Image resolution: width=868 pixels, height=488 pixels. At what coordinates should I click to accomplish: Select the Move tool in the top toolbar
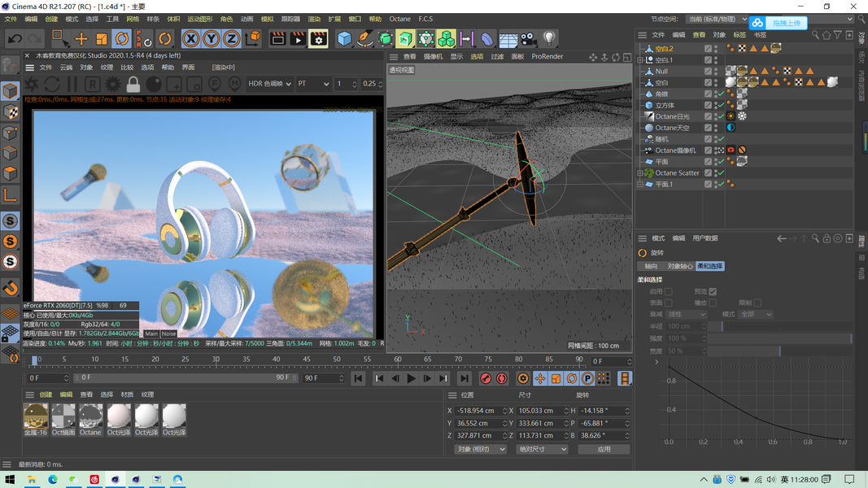[x=81, y=39]
